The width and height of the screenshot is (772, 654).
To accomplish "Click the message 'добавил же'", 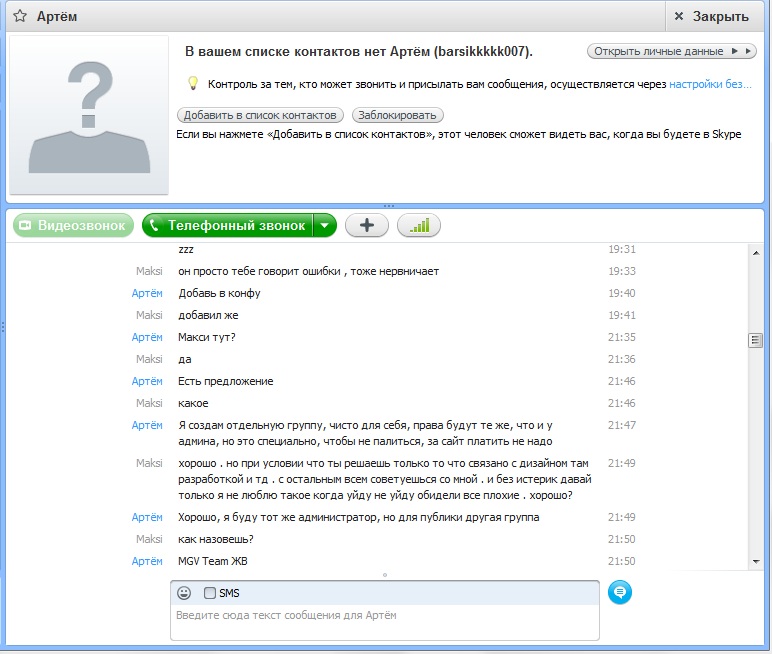I will tap(208, 315).
